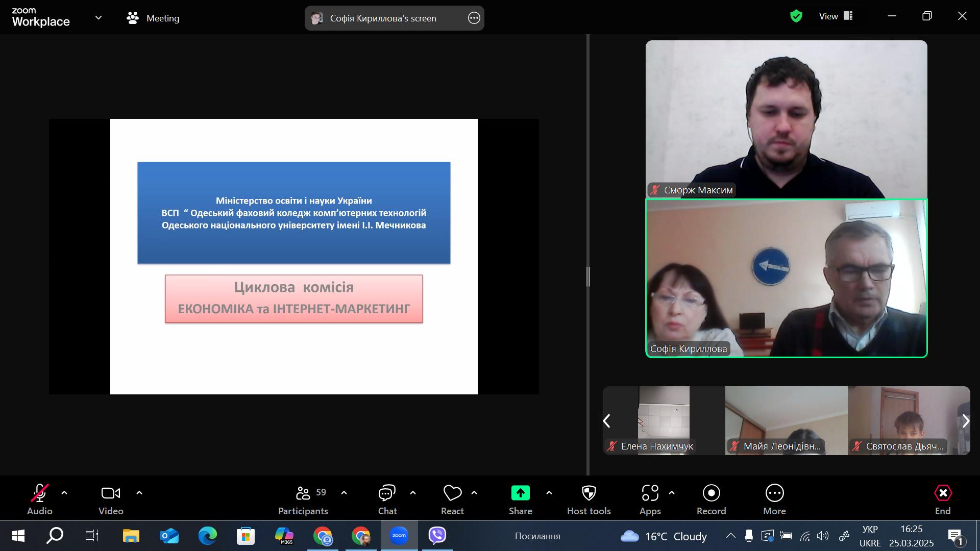Show next participants with right arrow
Viewport: 980px width, 551px height.
pyautogui.click(x=965, y=421)
